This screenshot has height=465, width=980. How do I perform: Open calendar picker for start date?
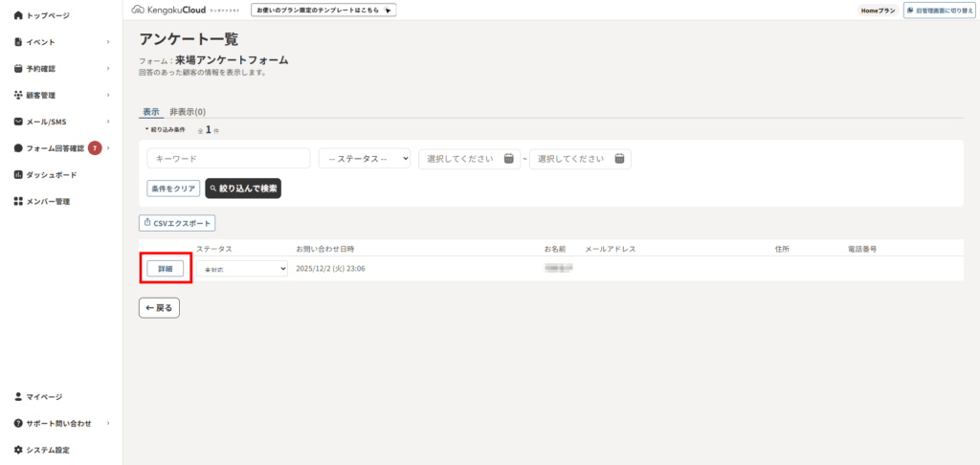point(509,159)
